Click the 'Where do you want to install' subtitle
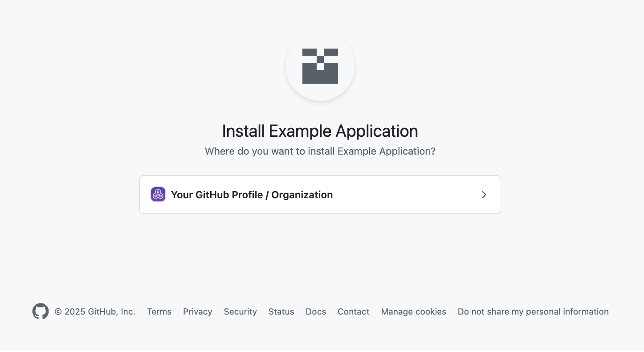 [x=320, y=151]
